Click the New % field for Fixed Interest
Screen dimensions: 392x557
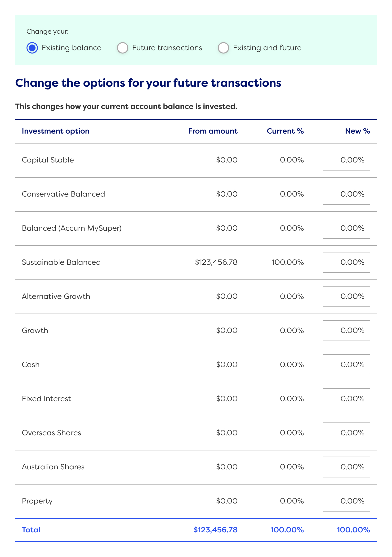[x=346, y=399]
